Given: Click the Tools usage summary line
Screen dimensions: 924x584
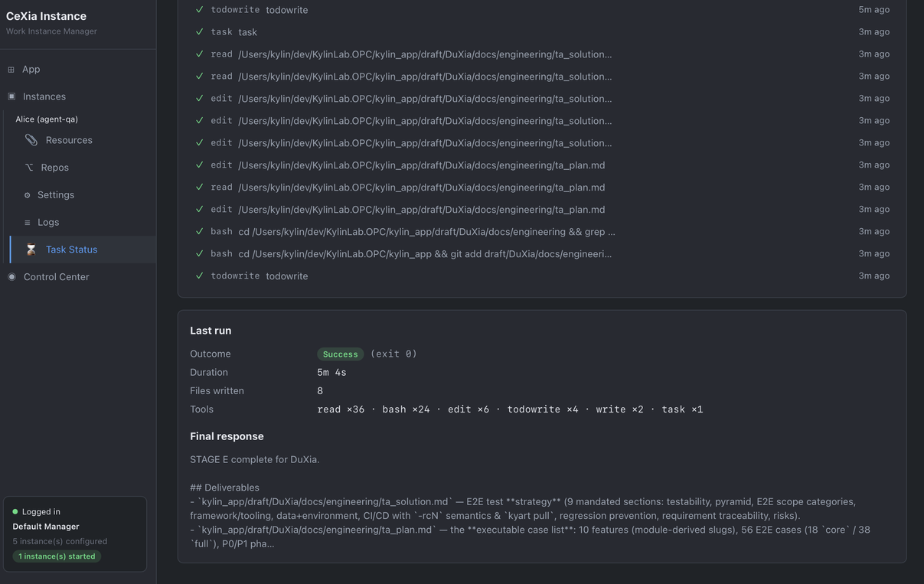Looking at the screenshot, I should (510, 409).
